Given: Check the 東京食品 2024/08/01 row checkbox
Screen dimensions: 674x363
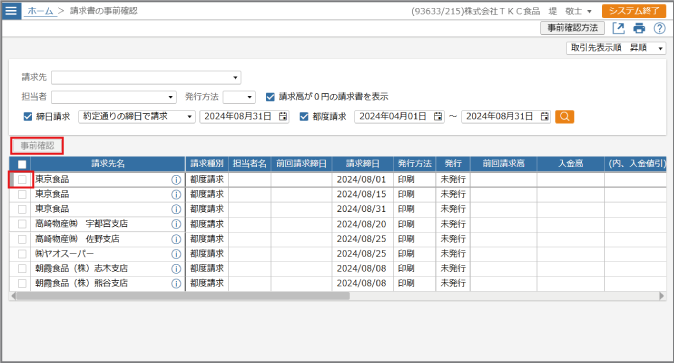Looking at the screenshot, I should [x=22, y=179].
